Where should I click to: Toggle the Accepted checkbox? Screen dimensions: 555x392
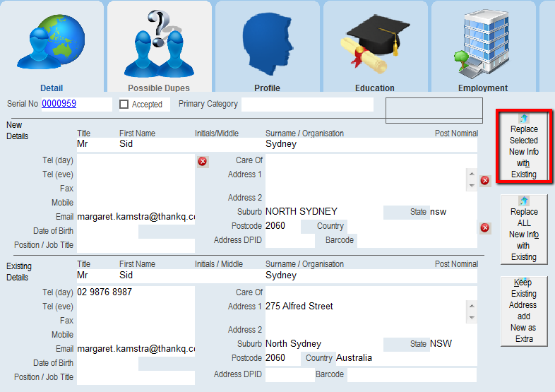124,105
